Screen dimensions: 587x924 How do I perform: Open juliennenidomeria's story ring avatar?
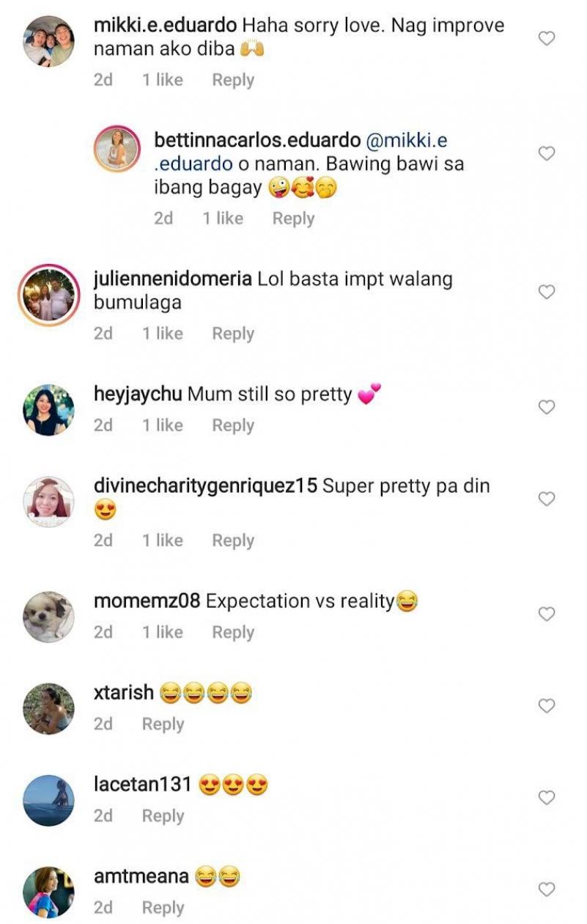coord(48,295)
